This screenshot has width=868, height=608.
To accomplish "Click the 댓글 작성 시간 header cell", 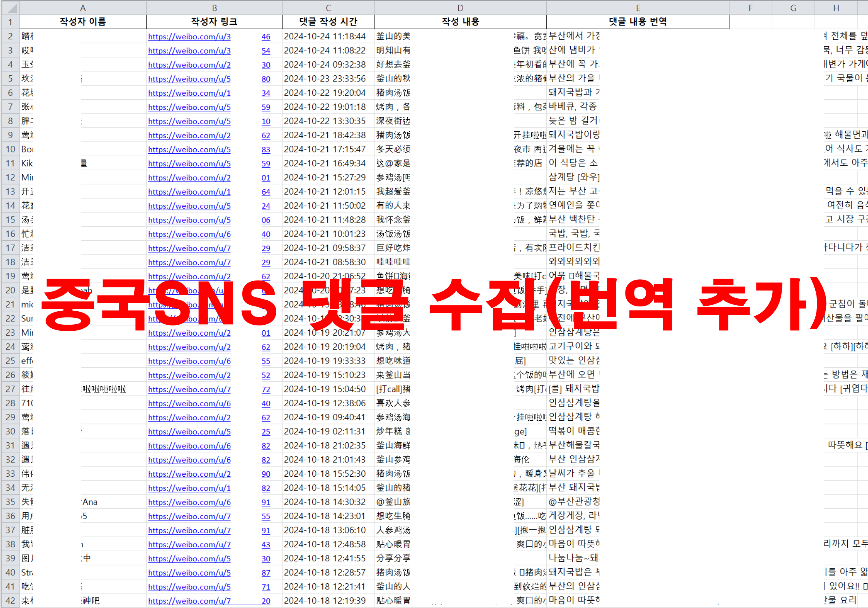I will (x=328, y=22).
